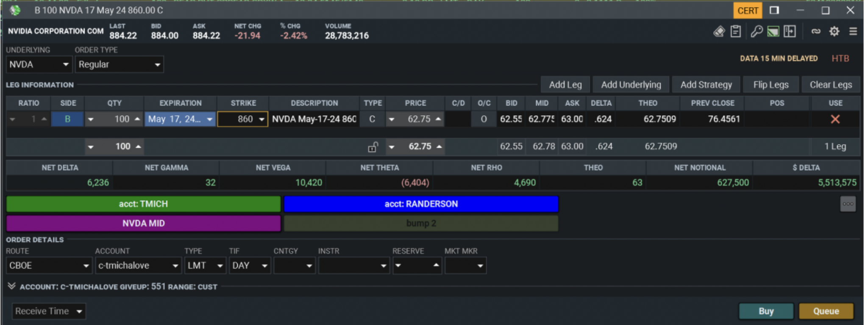Open the CNTGY dropdown
Screen dimensions: 868x325
click(294, 266)
